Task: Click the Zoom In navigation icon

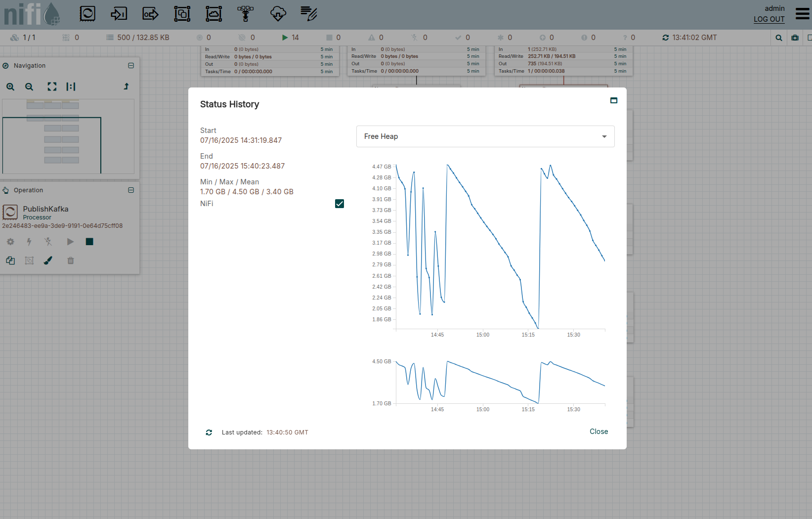Action: tap(10, 87)
